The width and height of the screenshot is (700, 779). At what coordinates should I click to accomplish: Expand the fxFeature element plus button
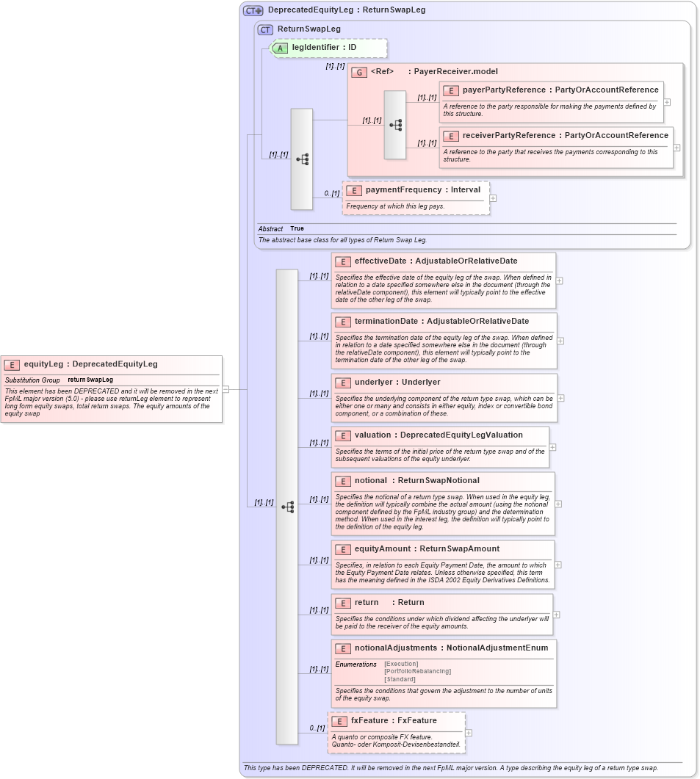[x=470, y=732]
